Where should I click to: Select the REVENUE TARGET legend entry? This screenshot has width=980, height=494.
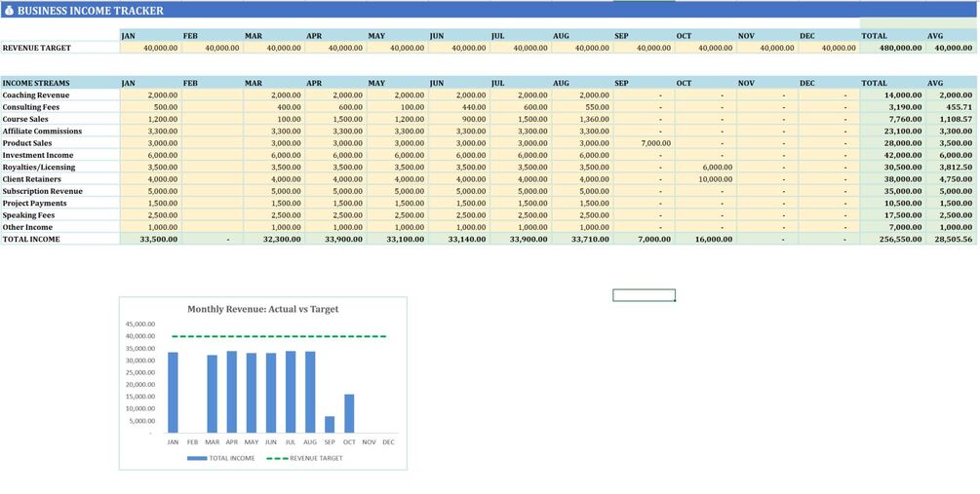tap(304, 458)
